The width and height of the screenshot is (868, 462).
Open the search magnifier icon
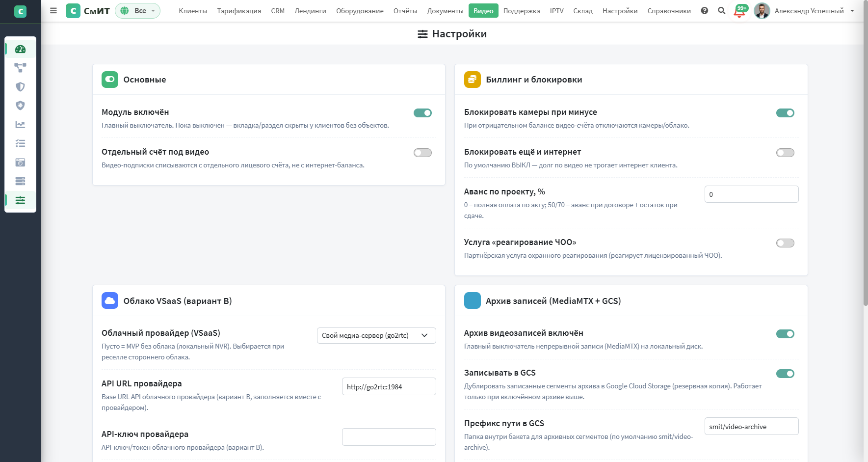(722, 11)
